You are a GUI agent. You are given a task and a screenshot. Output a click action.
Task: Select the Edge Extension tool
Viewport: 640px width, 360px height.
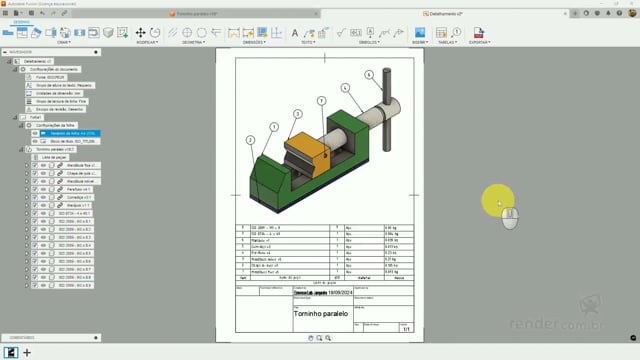(216, 33)
